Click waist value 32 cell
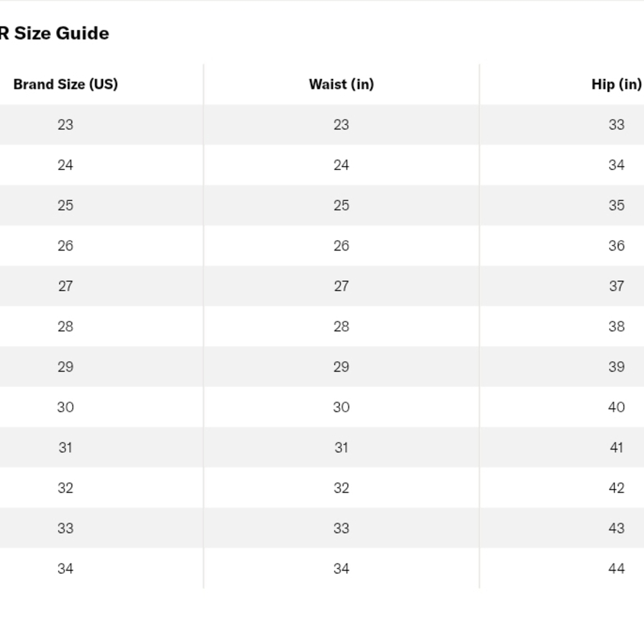 (x=341, y=488)
